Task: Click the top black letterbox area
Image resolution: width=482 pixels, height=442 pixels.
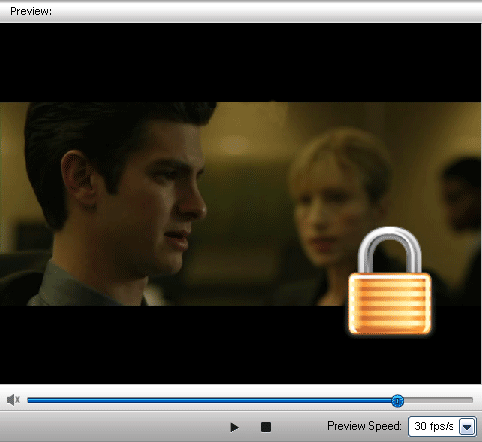Action: (x=241, y=62)
